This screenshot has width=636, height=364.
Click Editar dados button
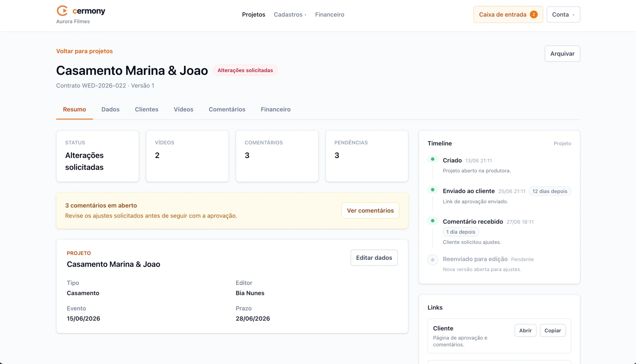[x=374, y=258]
